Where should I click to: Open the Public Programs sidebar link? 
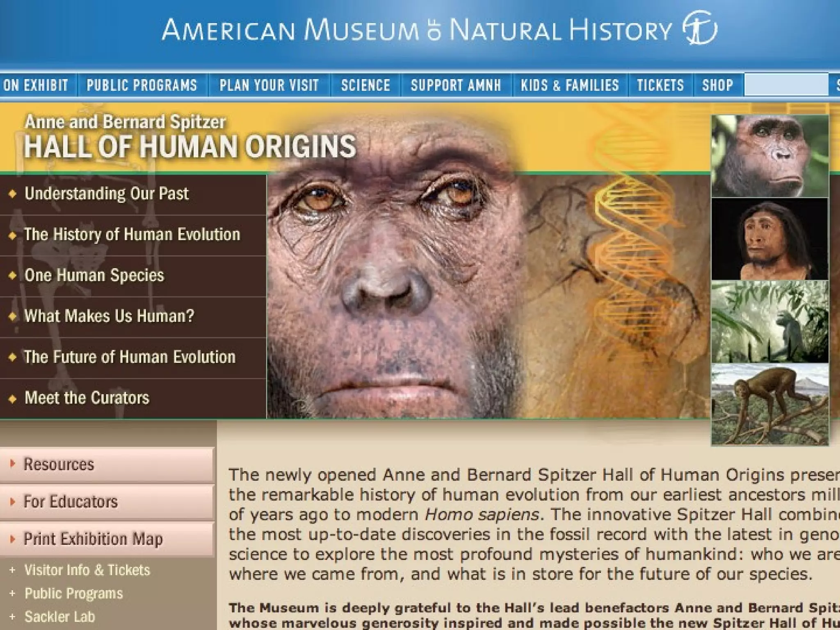click(74, 593)
